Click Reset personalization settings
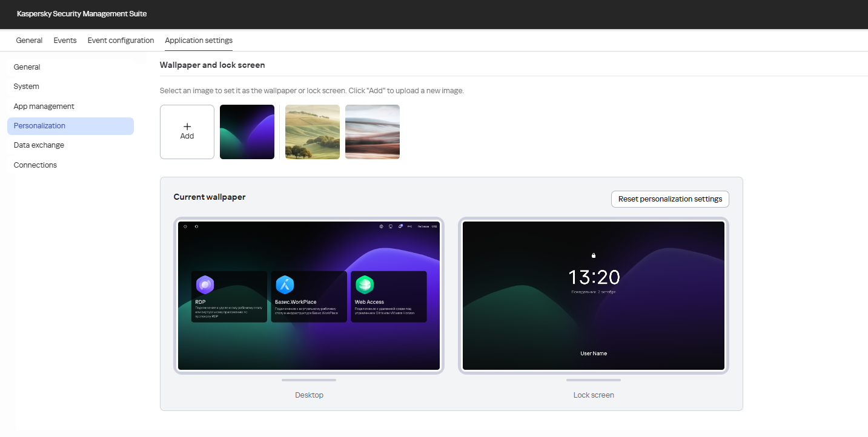868x437 pixels. pyautogui.click(x=670, y=199)
